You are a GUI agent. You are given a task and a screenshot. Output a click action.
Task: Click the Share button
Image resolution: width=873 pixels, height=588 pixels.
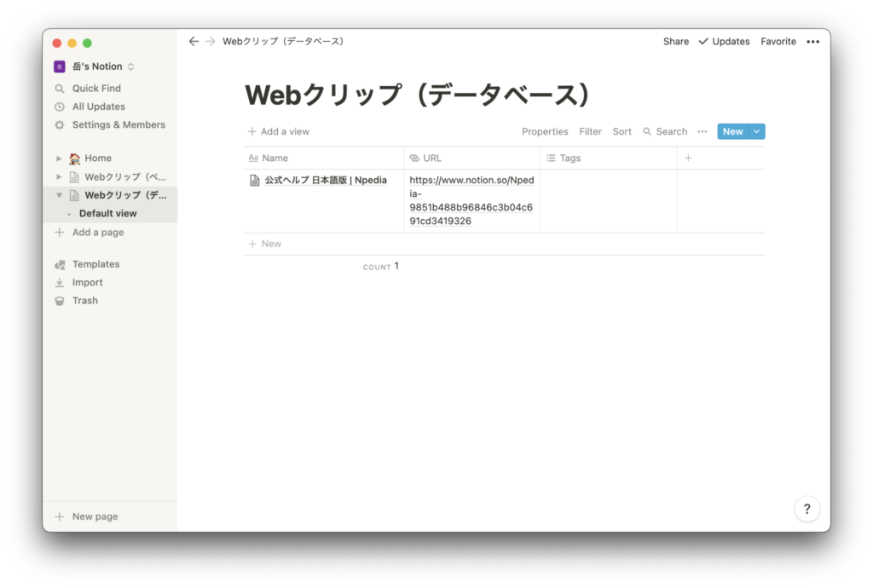[x=676, y=42]
